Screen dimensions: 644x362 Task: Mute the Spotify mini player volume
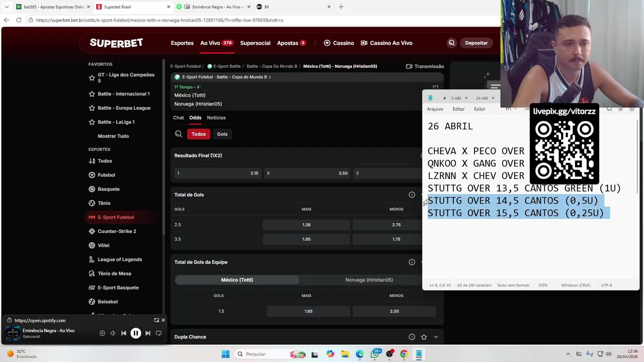click(113, 333)
